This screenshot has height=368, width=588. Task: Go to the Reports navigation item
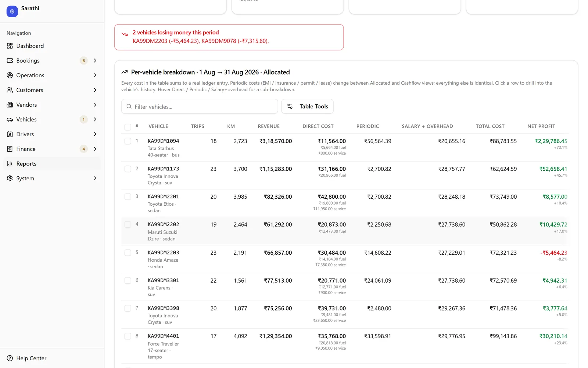[x=52, y=164]
